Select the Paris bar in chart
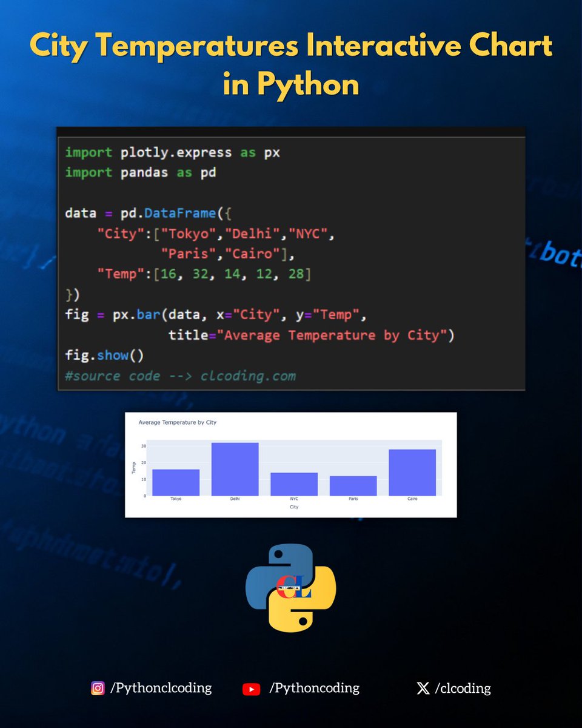This screenshot has width=582, height=728. (353, 486)
